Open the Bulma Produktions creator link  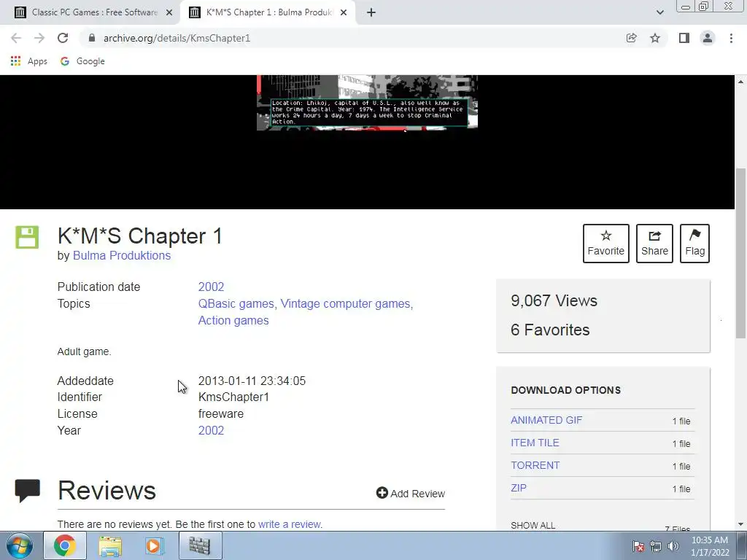click(x=122, y=255)
